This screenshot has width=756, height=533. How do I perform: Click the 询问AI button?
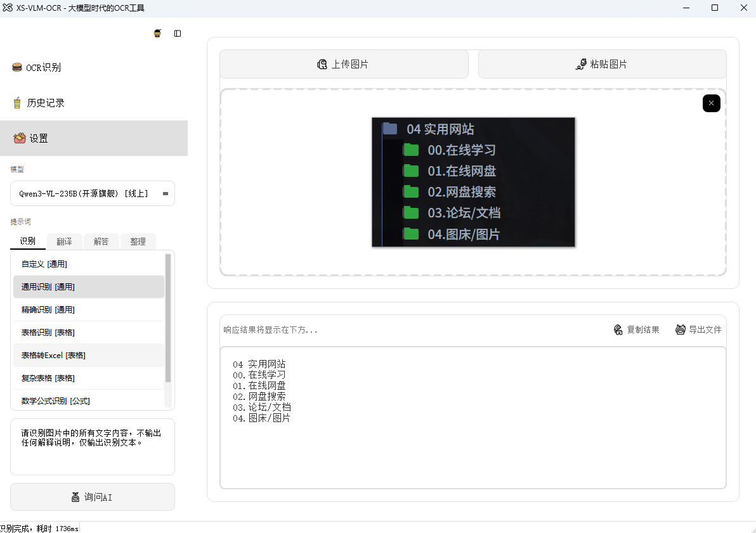pos(93,497)
